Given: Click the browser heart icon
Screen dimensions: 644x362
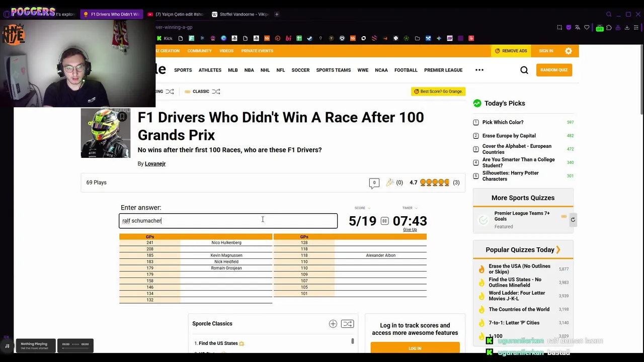Looking at the screenshot, I should tap(587, 28).
